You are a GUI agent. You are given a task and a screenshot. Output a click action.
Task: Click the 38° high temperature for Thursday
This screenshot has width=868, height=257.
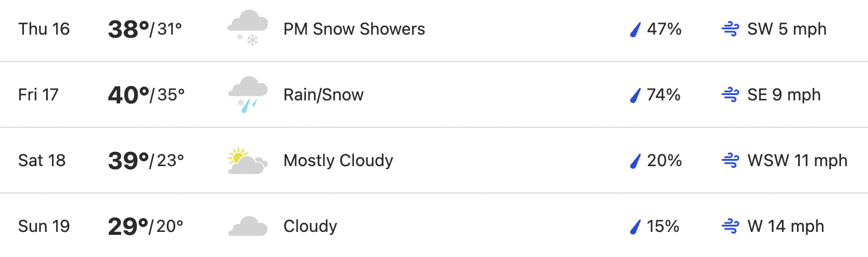[x=128, y=29]
